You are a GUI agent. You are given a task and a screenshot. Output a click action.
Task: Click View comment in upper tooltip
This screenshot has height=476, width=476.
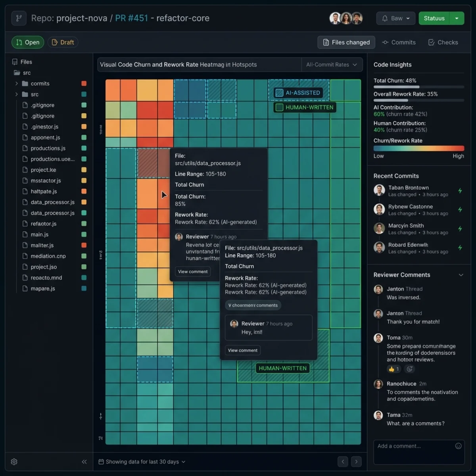[x=193, y=272]
